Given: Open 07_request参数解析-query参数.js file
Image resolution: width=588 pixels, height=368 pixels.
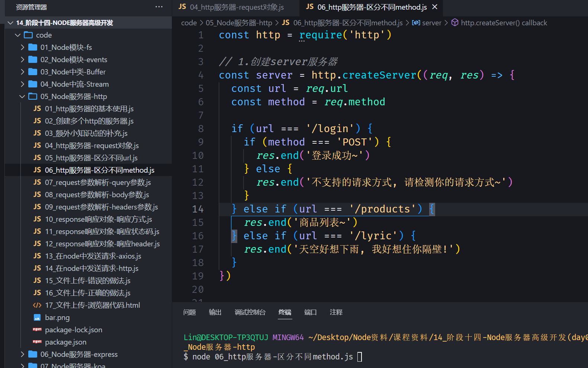Looking at the screenshot, I should tap(97, 182).
